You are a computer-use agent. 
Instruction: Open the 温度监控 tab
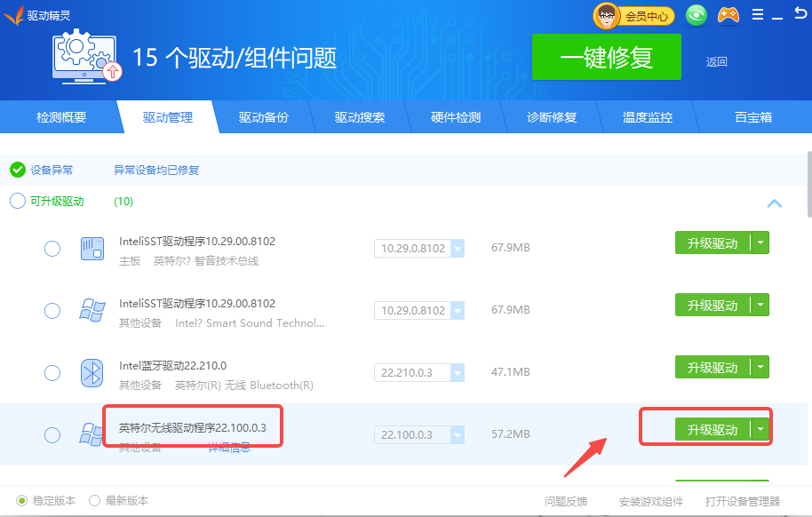pos(648,117)
